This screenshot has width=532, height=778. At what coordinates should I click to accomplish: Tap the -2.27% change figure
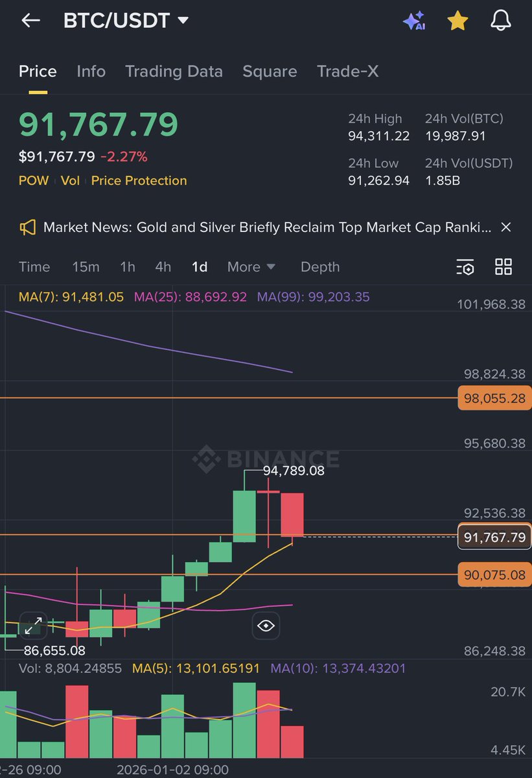124,156
